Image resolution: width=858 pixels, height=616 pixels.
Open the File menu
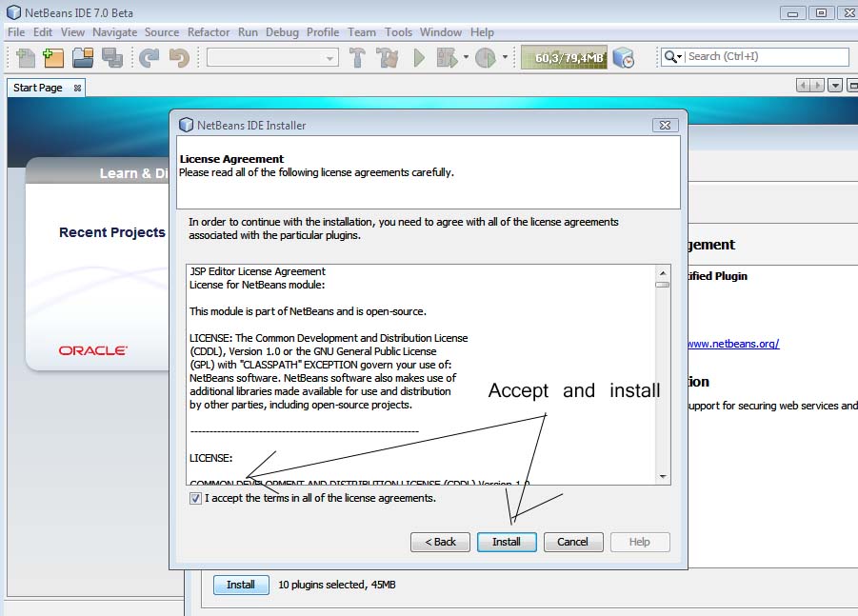(x=16, y=32)
